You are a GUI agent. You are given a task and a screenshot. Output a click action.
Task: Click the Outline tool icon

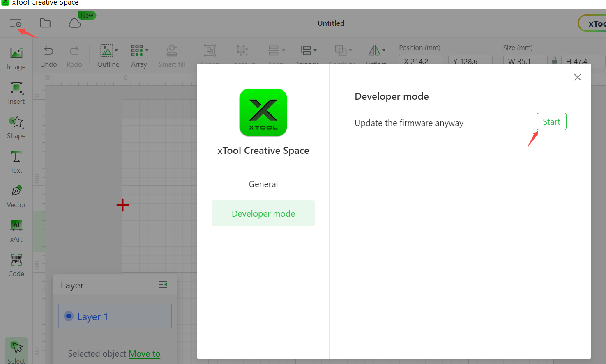pyautogui.click(x=106, y=50)
